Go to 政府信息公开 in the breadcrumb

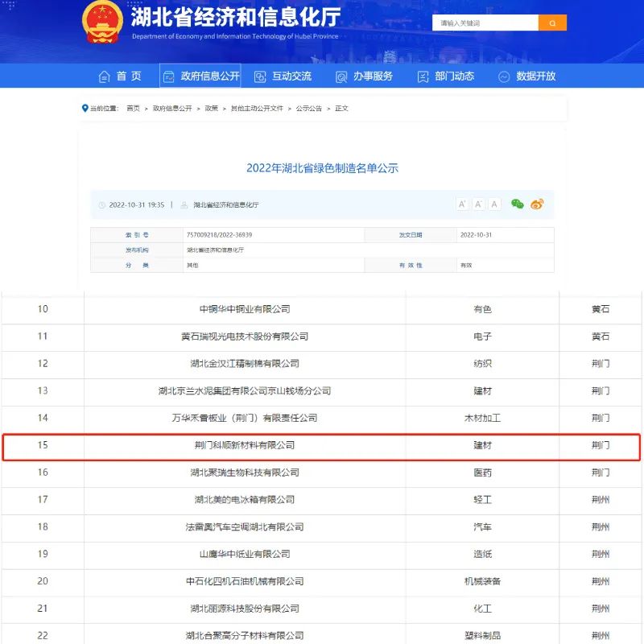pyautogui.click(x=172, y=109)
